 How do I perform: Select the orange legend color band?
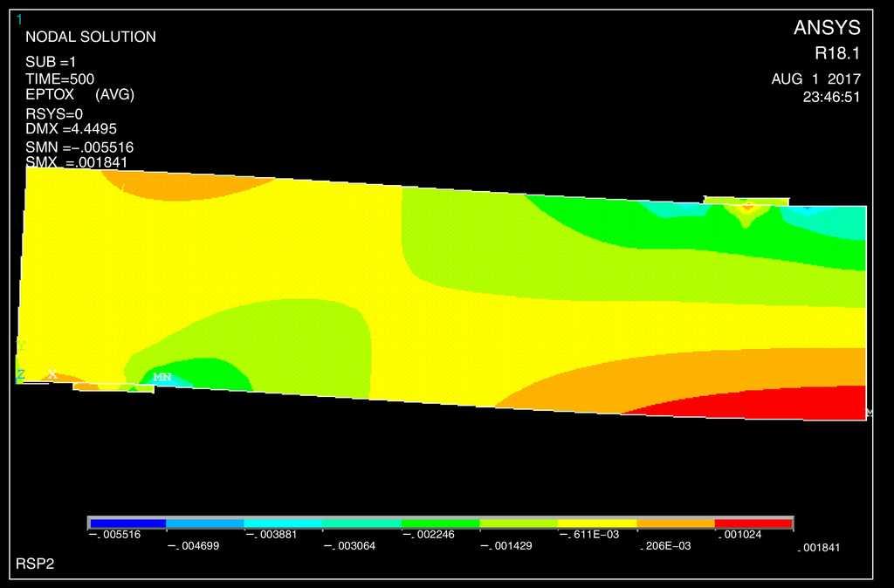[675, 523]
